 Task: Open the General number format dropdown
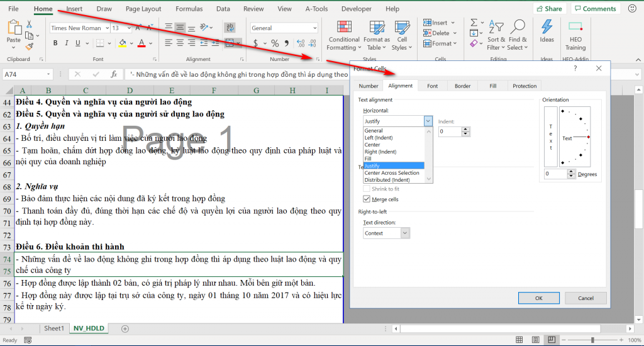click(x=314, y=28)
